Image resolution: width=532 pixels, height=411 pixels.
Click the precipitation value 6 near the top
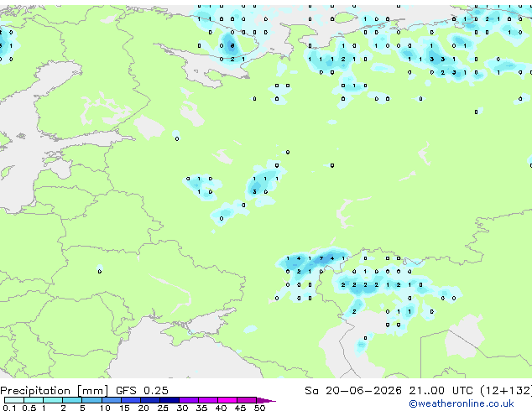pos(232,45)
